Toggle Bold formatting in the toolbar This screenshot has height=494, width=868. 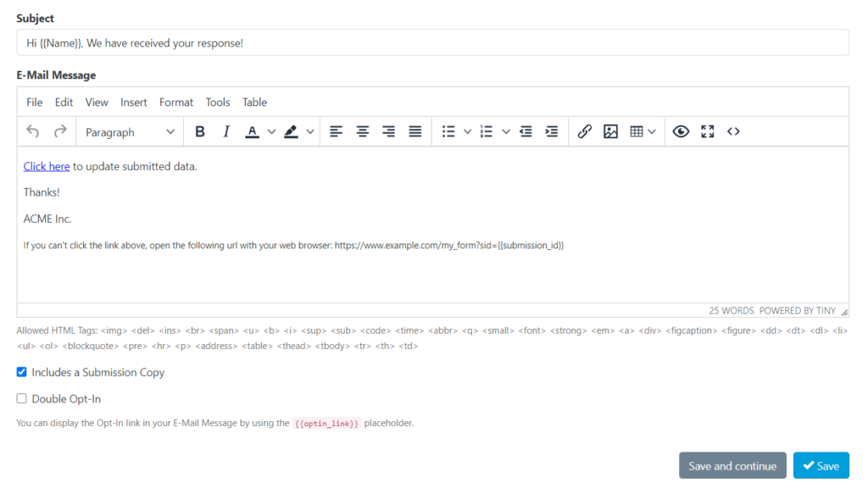point(200,131)
